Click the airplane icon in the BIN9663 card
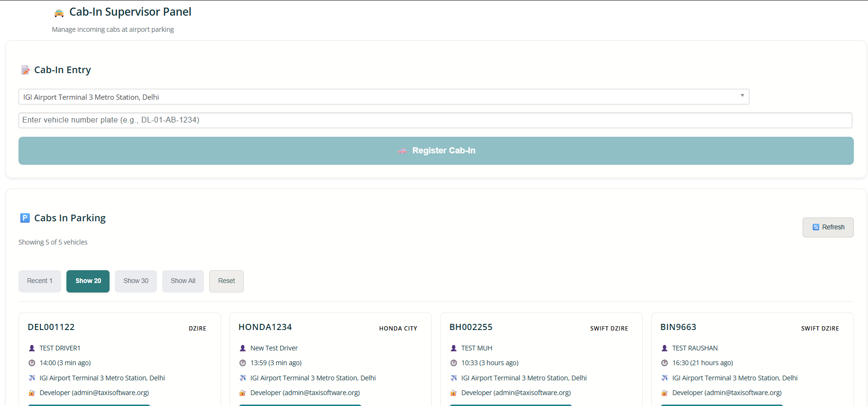868x406 pixels. (665, 378)
